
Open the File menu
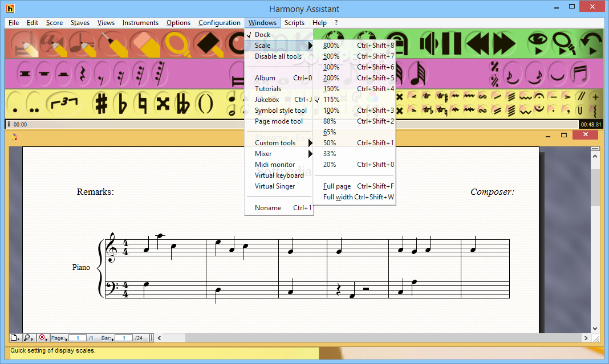pyautogui.click(x=14, y=23)
